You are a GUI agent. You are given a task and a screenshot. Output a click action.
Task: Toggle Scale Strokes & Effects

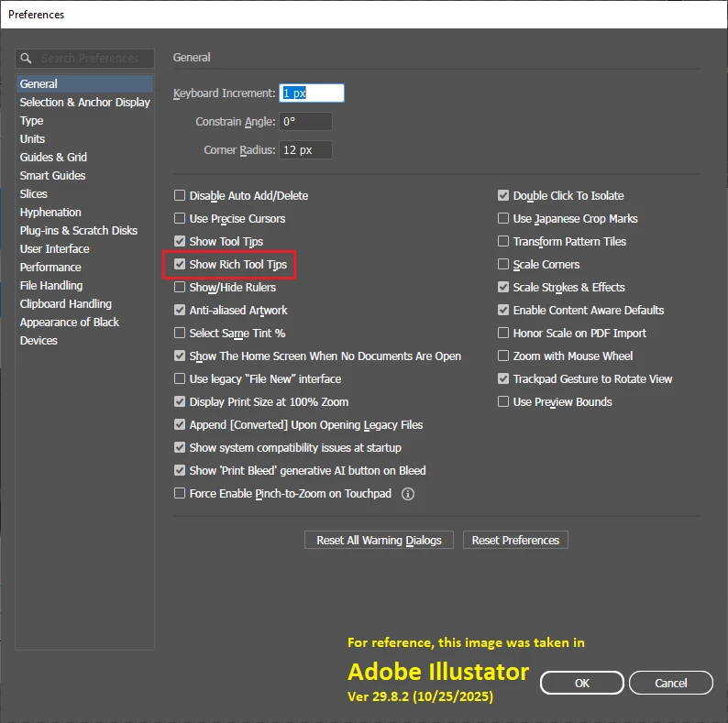(x=503, y=287)
